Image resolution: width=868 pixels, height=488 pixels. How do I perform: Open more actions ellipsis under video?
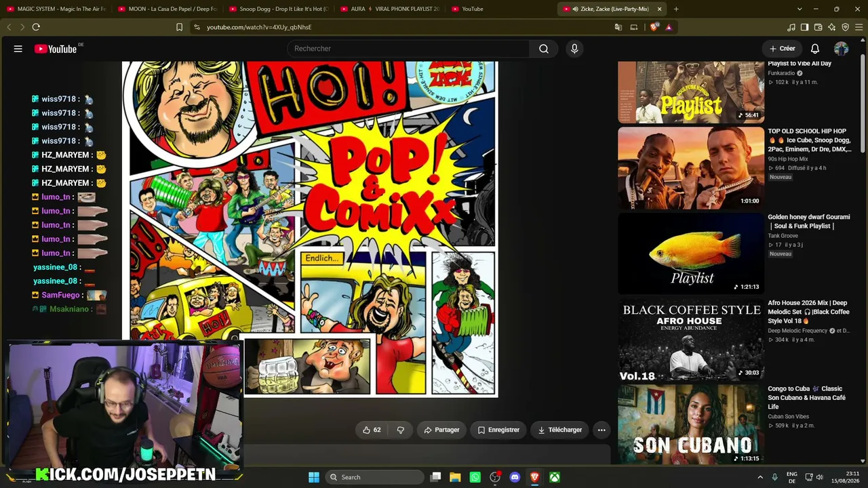point(601,430)
